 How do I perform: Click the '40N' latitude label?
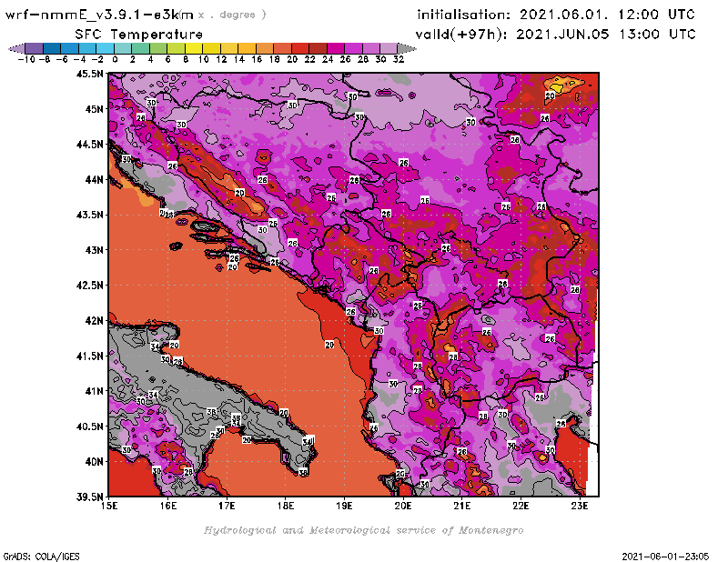pyautogui.click(x=94, y=462)
